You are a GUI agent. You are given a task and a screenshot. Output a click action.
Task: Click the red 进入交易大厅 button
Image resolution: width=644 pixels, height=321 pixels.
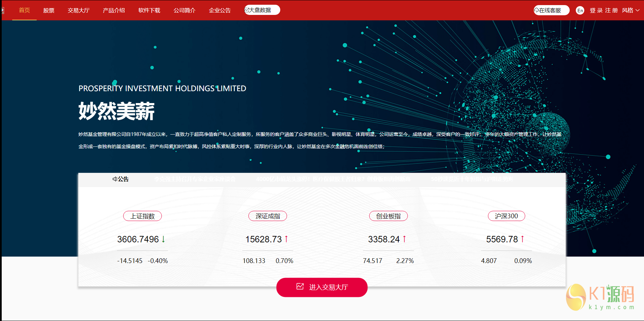[322, 287]
